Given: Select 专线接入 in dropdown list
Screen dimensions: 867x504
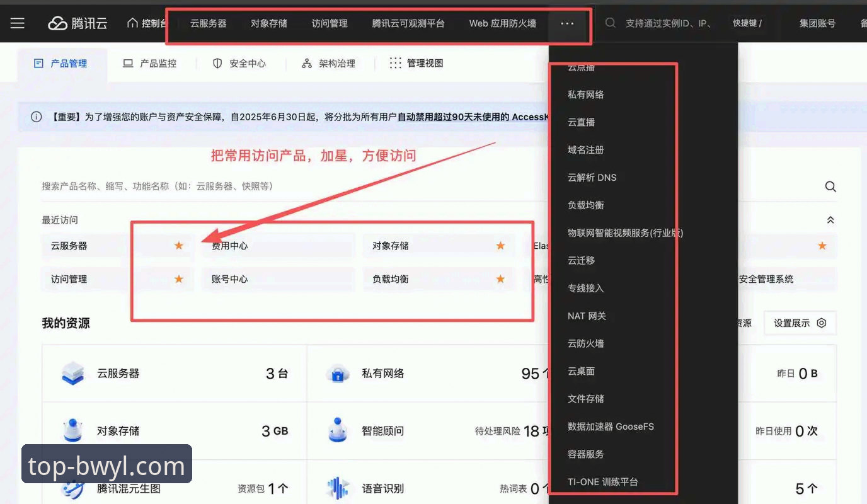Looking at the screenshot, I should click(586, 289).
